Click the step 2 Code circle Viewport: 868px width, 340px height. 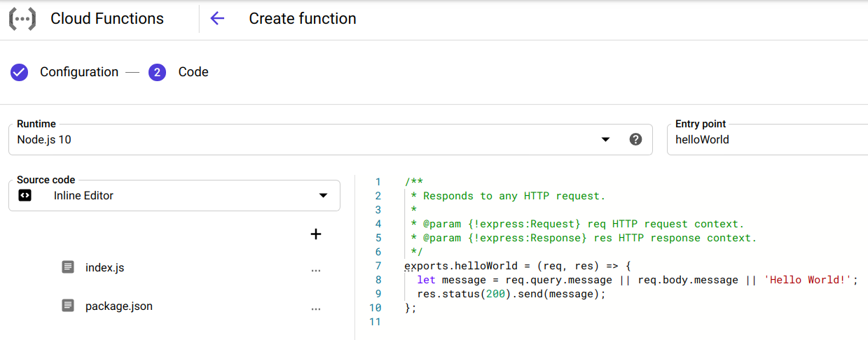pyautogui.click(x=157, y=72)
